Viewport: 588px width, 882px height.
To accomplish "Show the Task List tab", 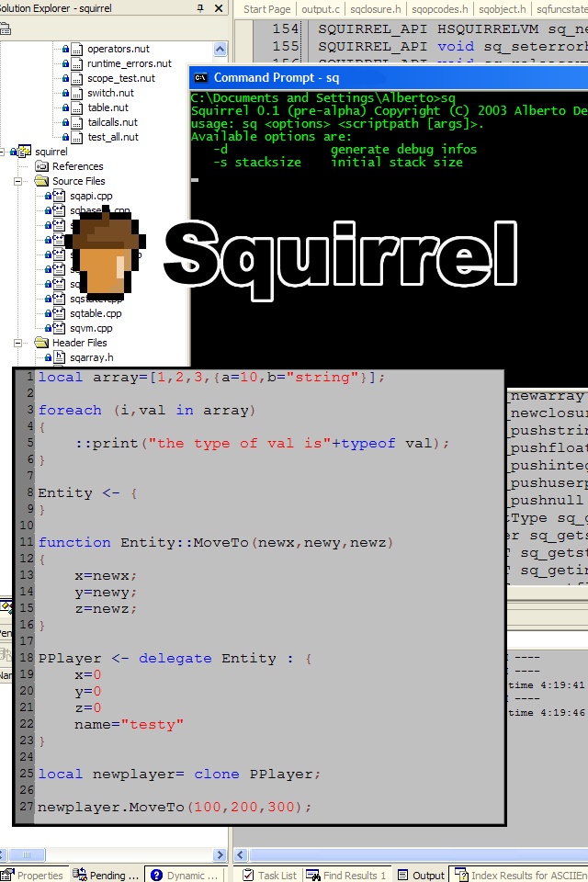I will coord(269,875).
